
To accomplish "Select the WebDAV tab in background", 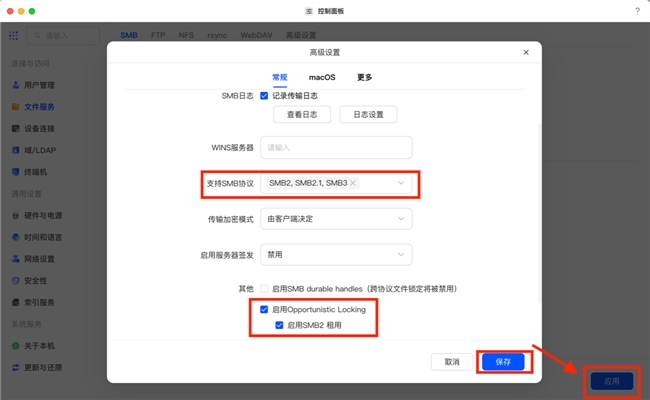I will click(256, 35).
